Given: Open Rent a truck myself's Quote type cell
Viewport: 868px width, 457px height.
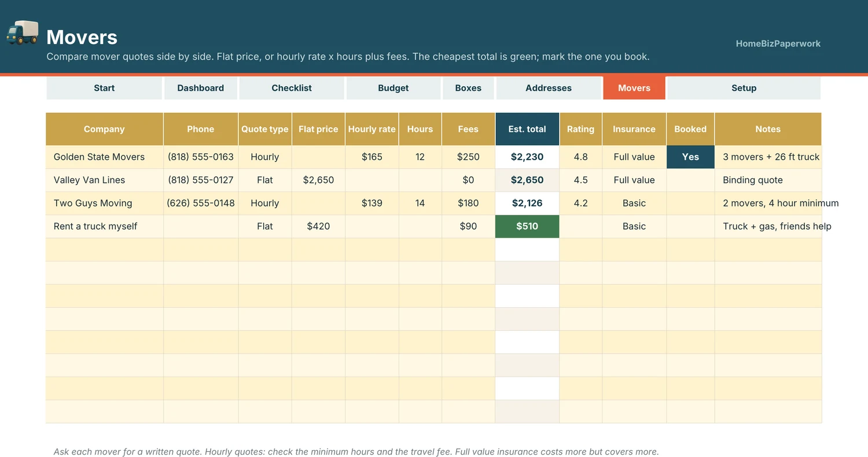Looking at the screenshot, I should tap(265, 226).
